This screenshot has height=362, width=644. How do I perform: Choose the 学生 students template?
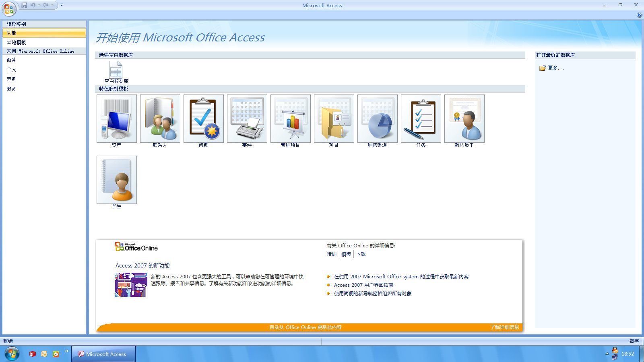click(117, 182)
